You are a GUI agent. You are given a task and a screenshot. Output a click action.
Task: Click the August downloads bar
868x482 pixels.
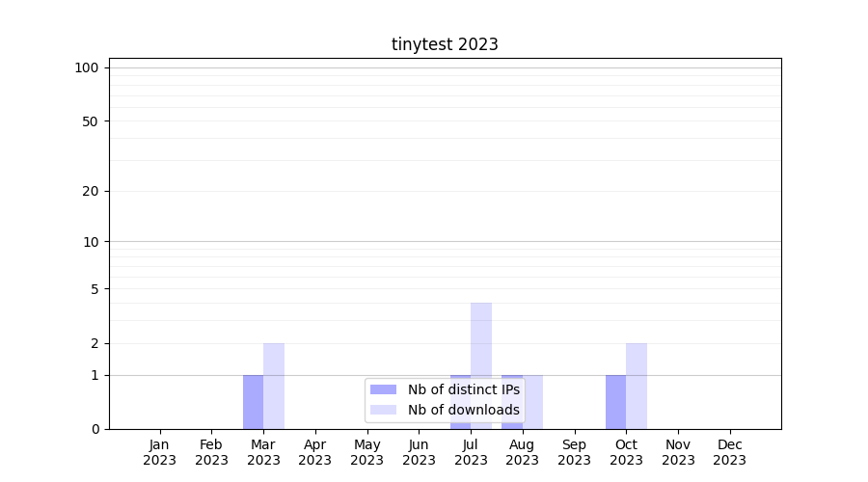coord(533,402)
